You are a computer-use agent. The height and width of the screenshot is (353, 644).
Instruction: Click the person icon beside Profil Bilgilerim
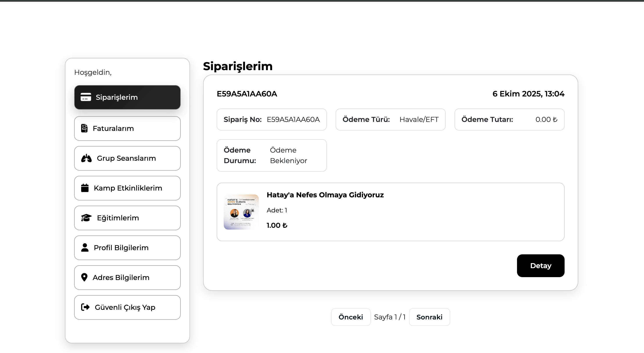point(85,248)
